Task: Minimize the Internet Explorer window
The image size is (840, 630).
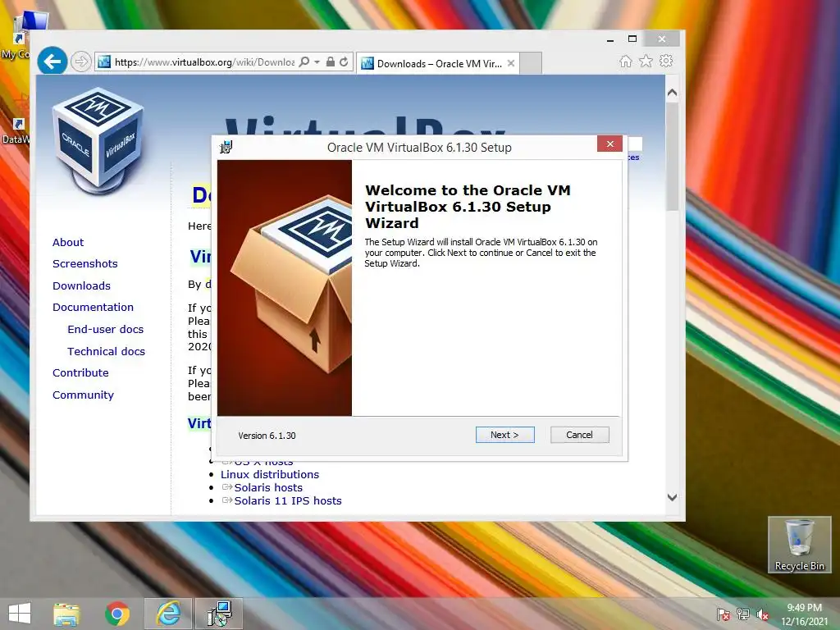Action: (x=610, y=39)
